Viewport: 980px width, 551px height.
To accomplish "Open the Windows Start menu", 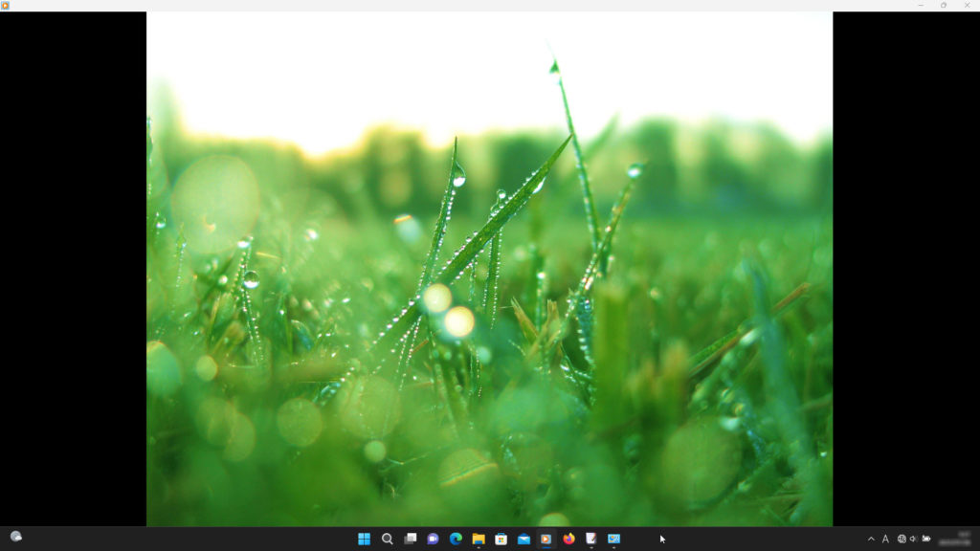I will coord(364,539).
